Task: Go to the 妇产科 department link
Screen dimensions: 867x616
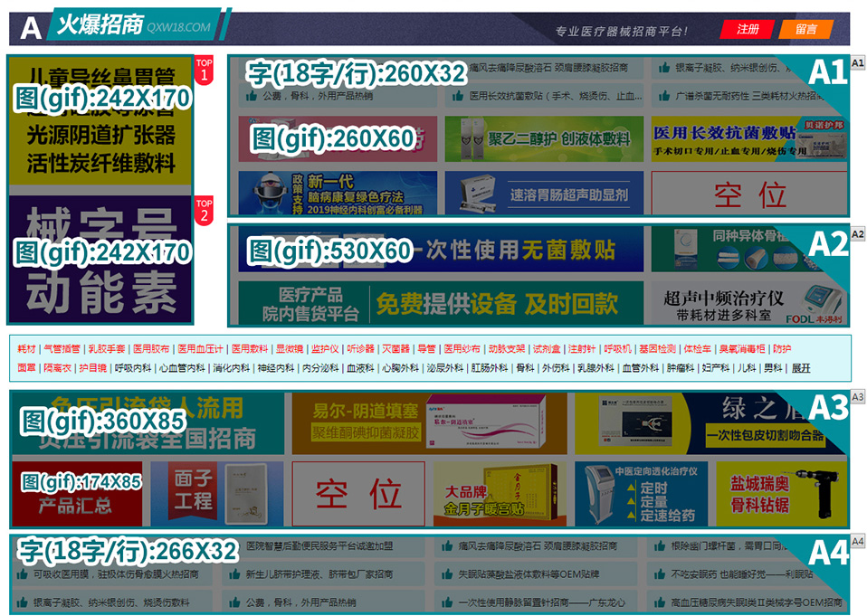Action: click(714, 368)
